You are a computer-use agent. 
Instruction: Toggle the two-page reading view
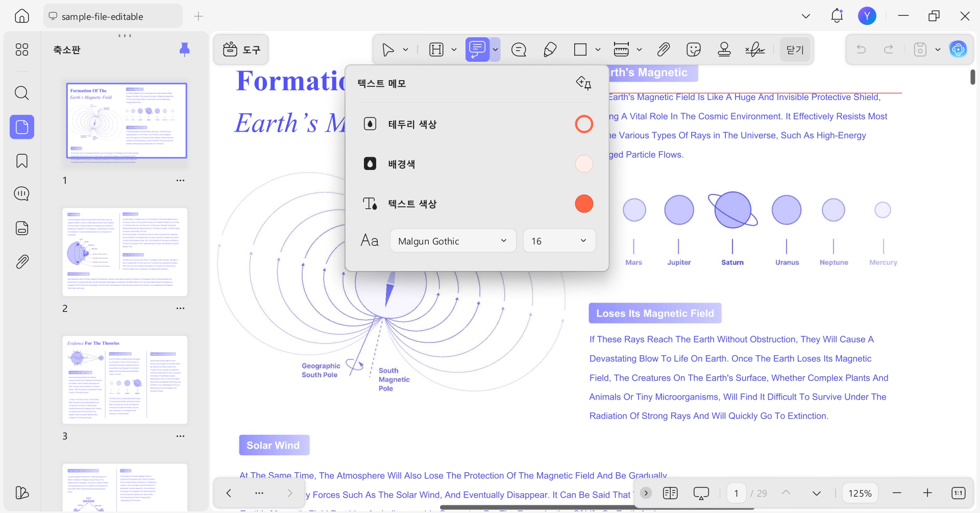click(x=670, y=493)
